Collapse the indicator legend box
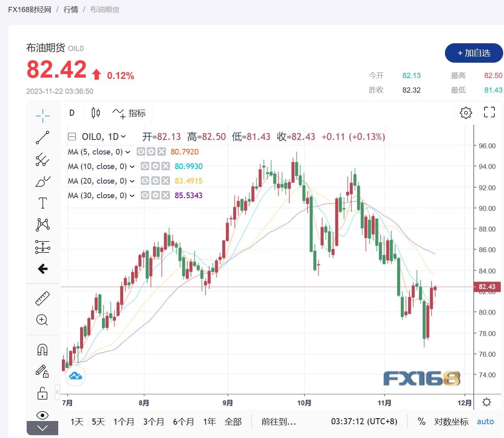This screenshot has width=504, height=438. (x=72, y=137)
